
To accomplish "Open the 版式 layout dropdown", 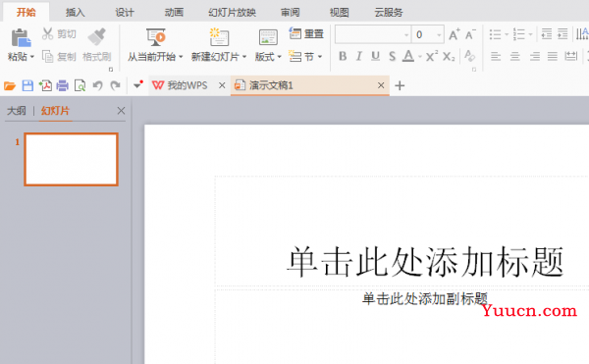I will 279,57.
